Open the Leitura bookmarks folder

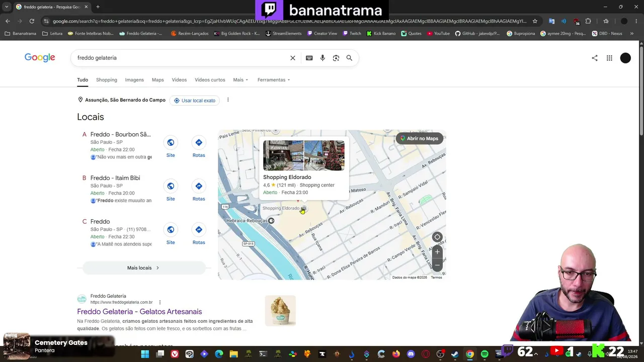[52, 34]
